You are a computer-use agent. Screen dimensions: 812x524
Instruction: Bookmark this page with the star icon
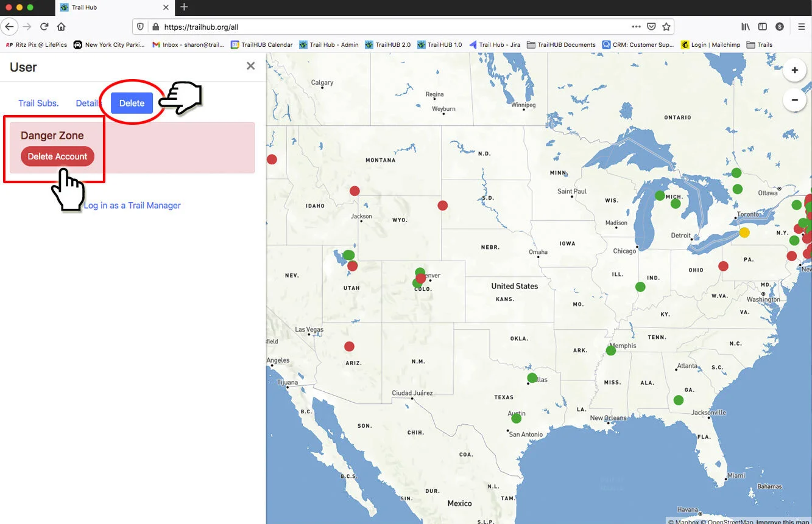pyautogui.click(x=666, y=27)
